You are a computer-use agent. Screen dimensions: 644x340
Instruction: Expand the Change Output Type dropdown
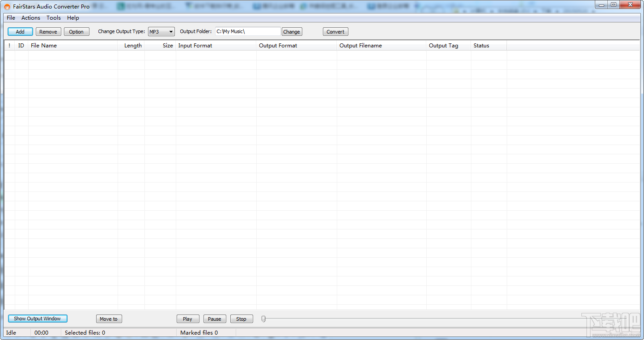pos(161,32)
